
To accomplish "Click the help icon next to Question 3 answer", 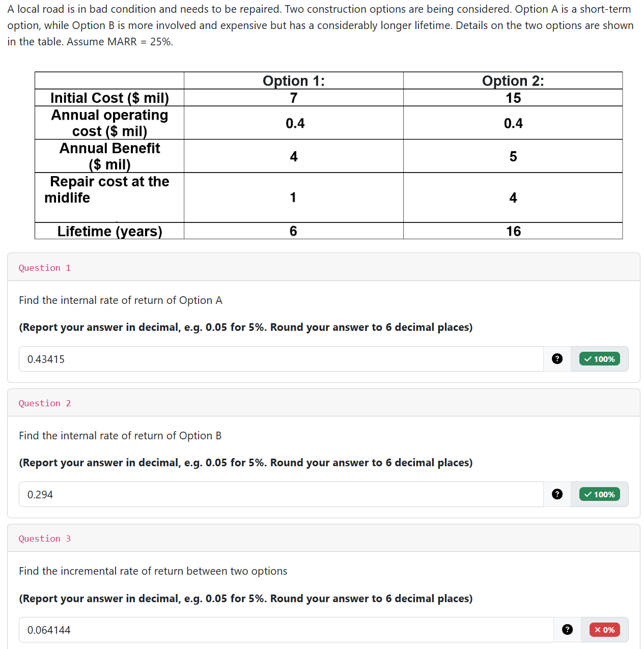I will click(567, 630).
